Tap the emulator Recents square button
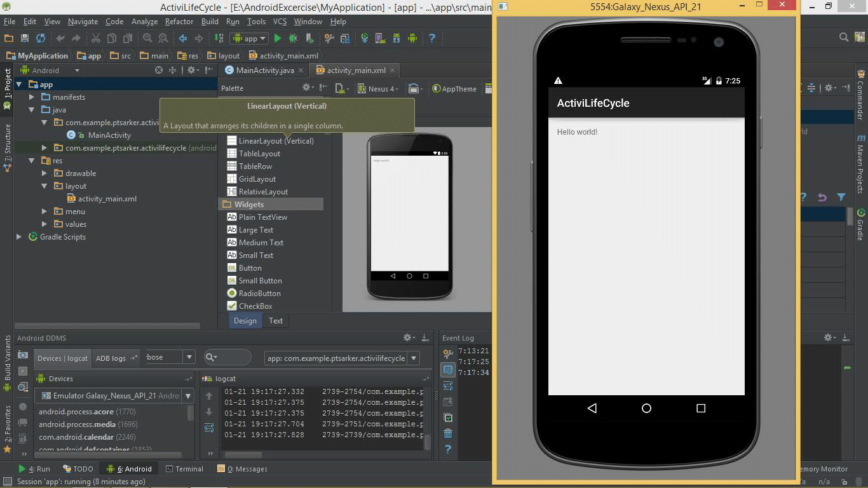This screenshot has width=868, height=488. [701, 408]
